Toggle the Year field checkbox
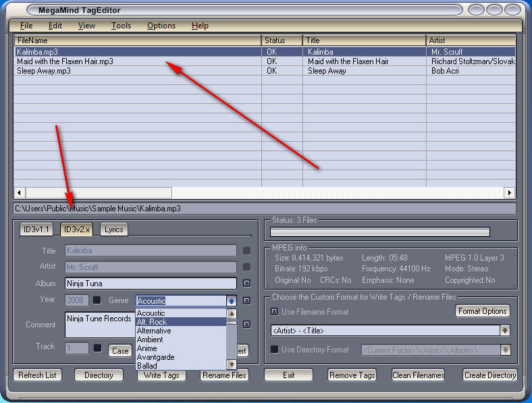This screenshot has width=532, height=403. [x=97, y=300]
